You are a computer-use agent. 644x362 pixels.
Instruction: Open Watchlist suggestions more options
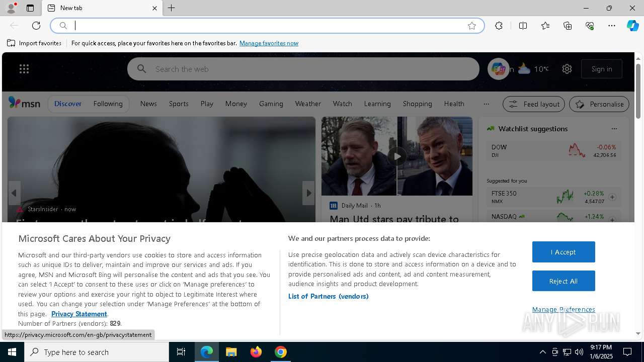614,129
